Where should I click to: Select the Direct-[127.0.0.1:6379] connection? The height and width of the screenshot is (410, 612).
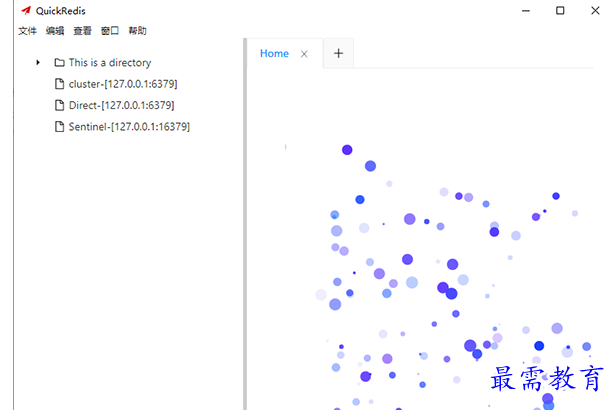pos(121,105)
